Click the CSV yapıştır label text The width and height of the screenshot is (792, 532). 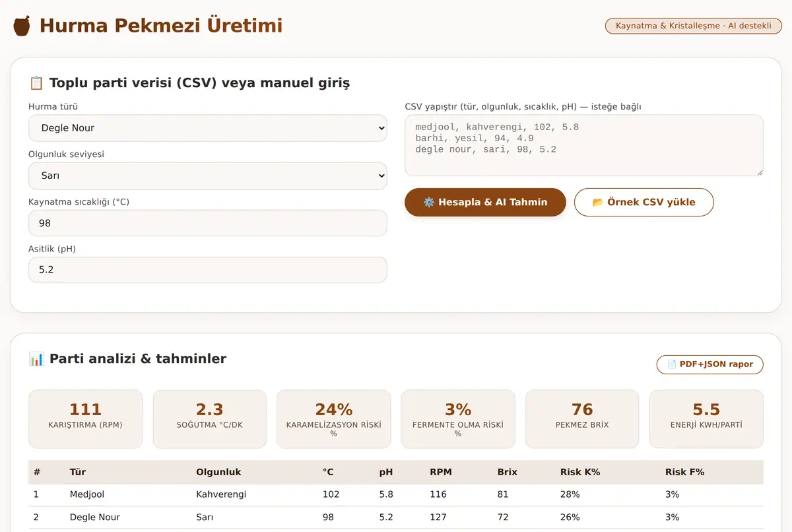coord(523,106)
